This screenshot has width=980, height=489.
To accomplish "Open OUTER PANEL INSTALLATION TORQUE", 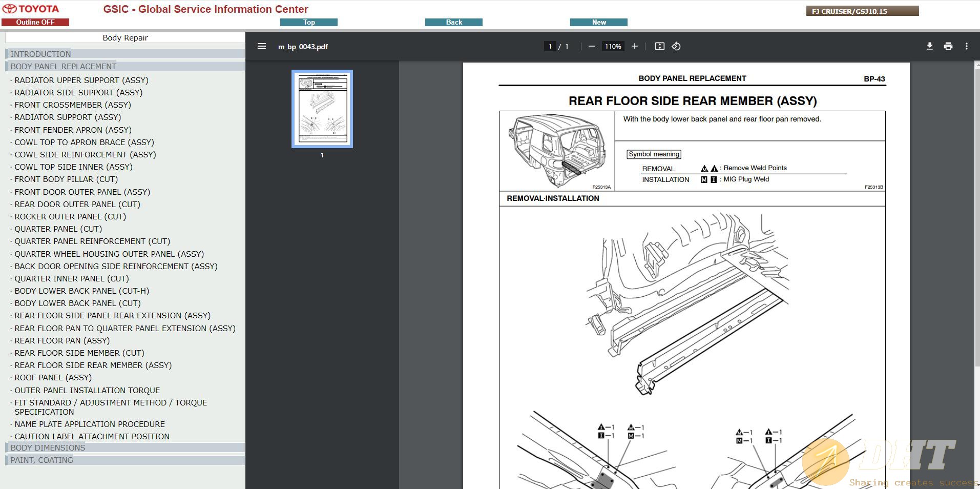I will coord(87,390).
